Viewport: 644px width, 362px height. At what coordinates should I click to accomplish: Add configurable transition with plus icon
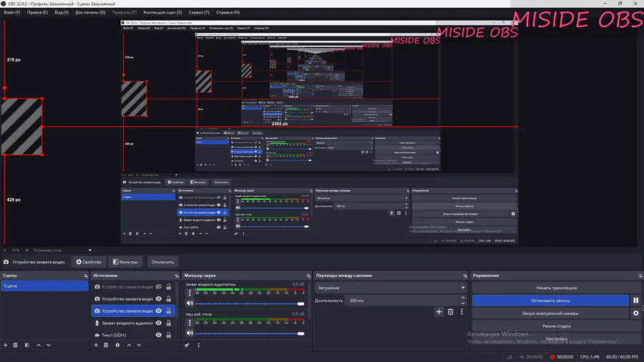pyautogui.click(x=439, y=312)
